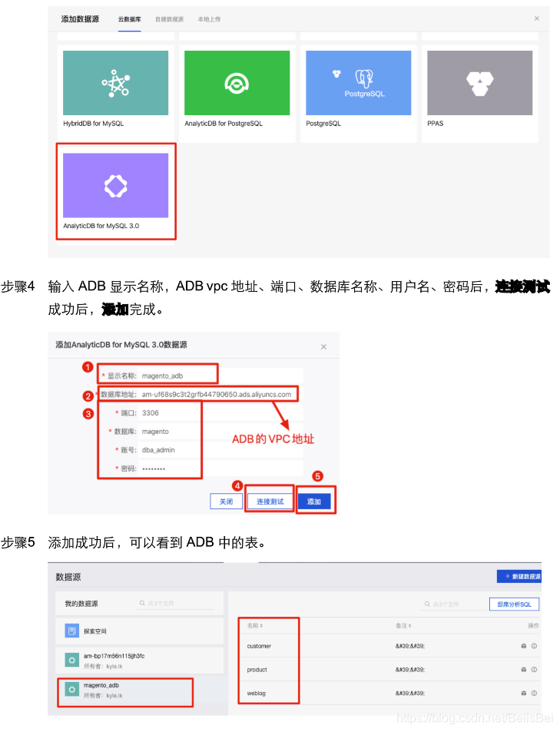Viewport: 560px width, 732px height.
Task: Click the 显示名称 input field
Action: point(221,376)
